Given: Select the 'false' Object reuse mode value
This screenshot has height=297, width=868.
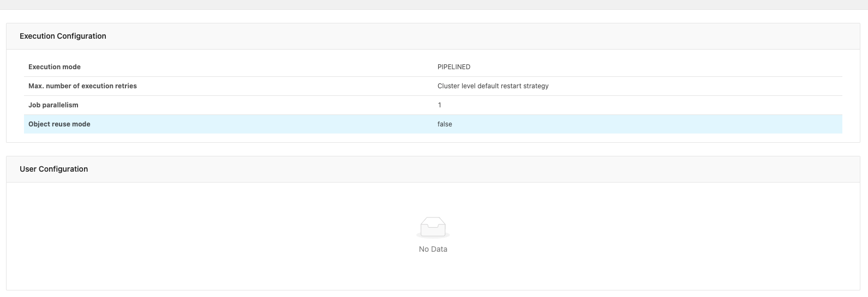Looking at the screenshot, I should (x=445, y=124).
